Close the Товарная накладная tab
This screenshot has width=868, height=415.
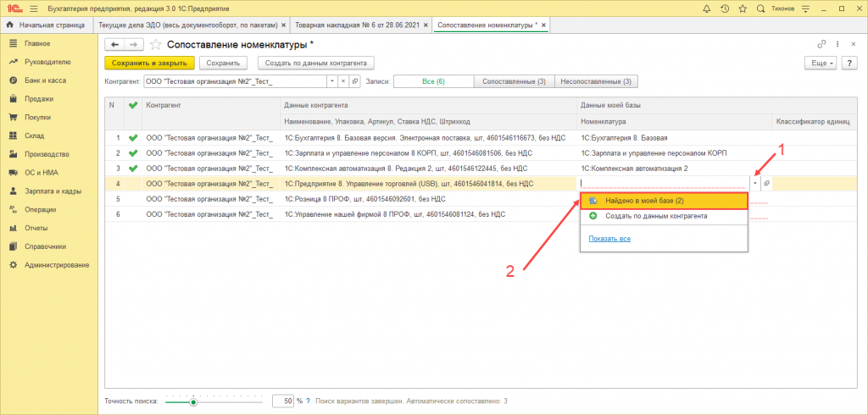426,25
